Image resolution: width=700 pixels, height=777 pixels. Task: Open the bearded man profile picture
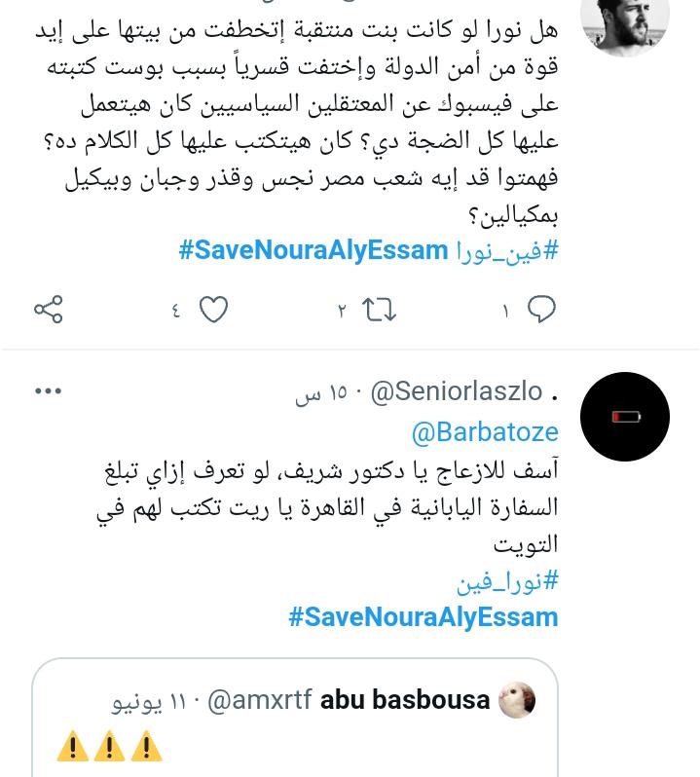(625, 23)
